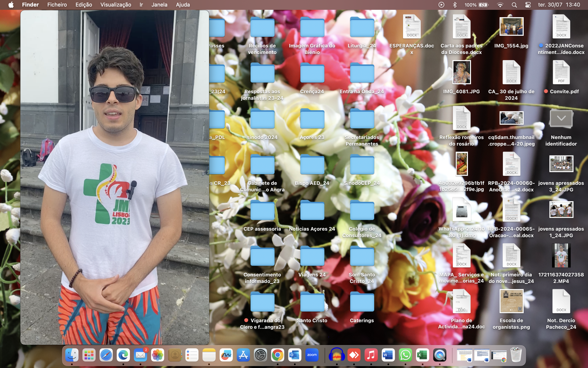Launch Microsoft Word from the dock
This screenshot has width=588, height=368.
tap(388, 355)
